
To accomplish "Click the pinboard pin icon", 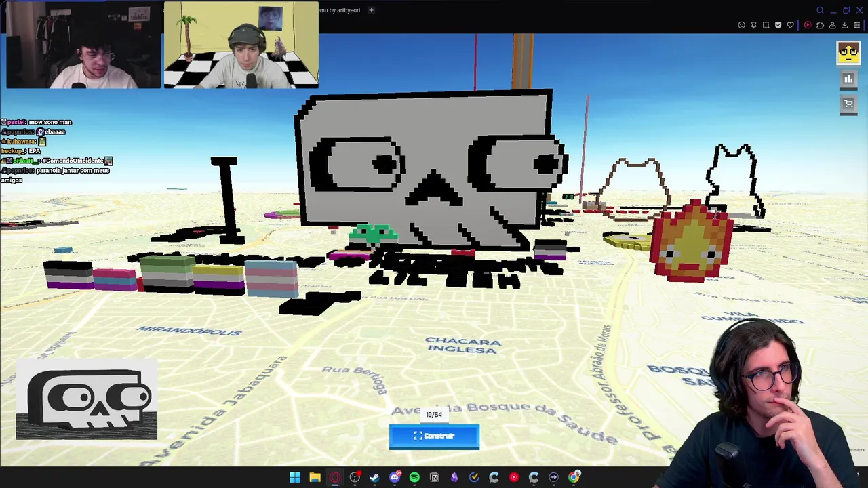I will tap(753, 25).
